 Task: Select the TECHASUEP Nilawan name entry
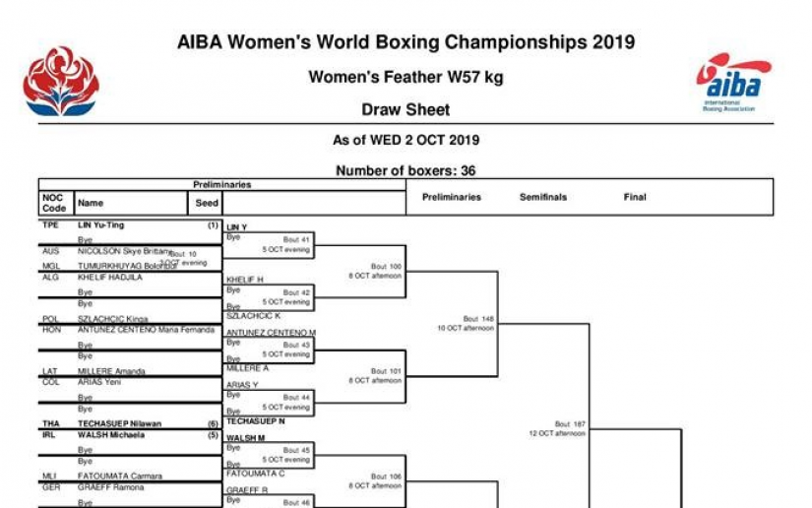click(120, 423)
